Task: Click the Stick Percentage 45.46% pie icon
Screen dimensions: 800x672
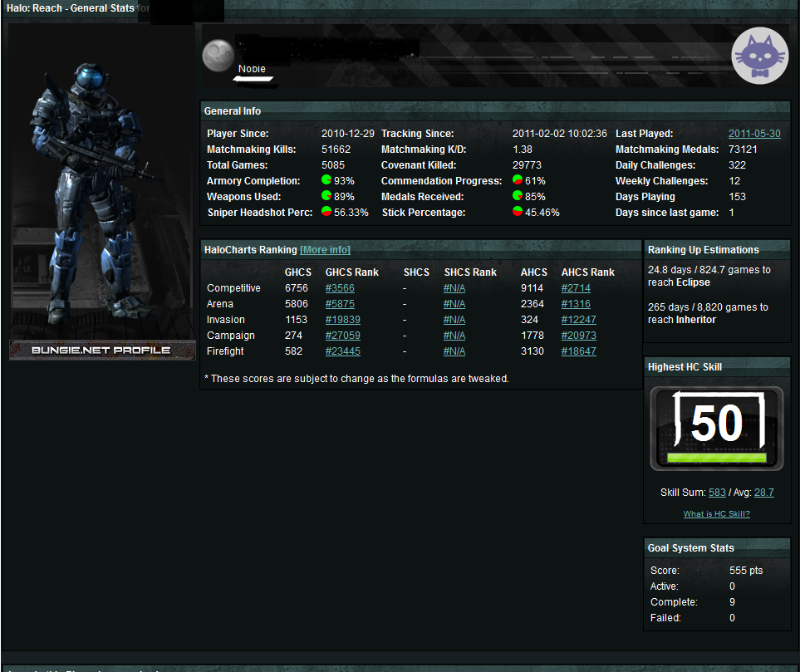Action: pyautogui.click(x=518, y=211)
